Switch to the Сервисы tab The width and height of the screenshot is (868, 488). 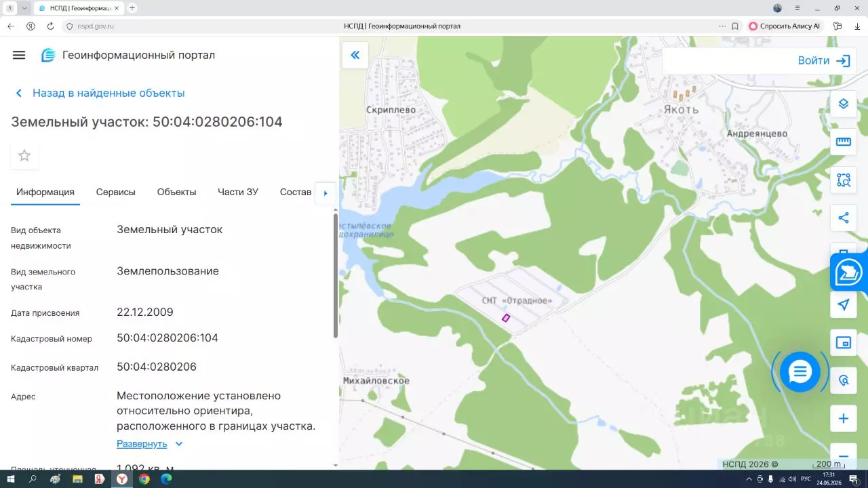pos(116,192)
